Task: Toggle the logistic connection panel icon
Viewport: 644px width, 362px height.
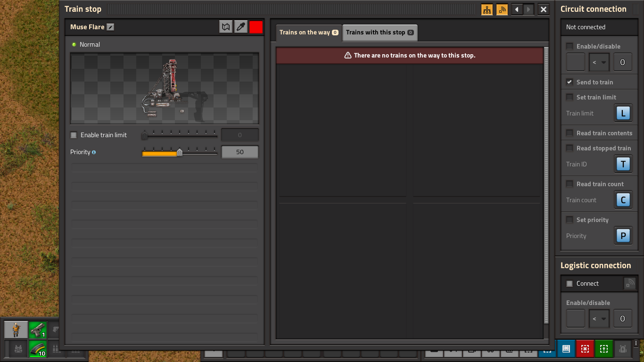Action: (x=502, y=9)
